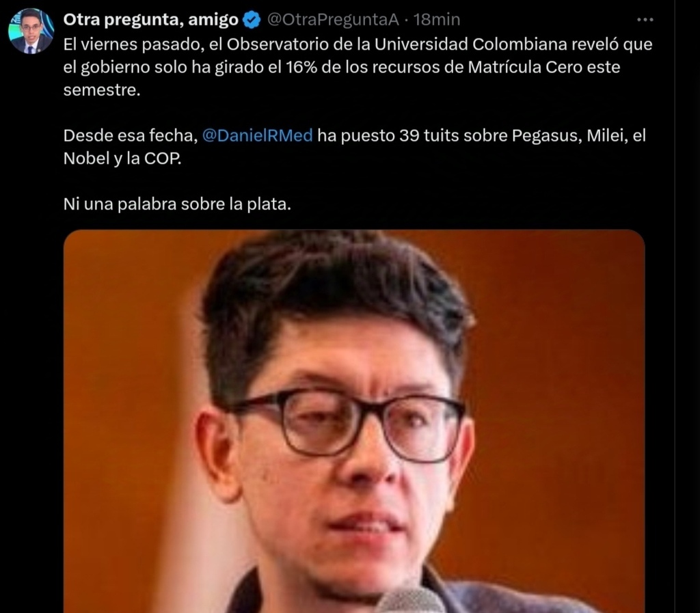700x613 pixels.
Task: Click the word 'semestre.' ending the first paragraph
Action: (x=102, y=90)
